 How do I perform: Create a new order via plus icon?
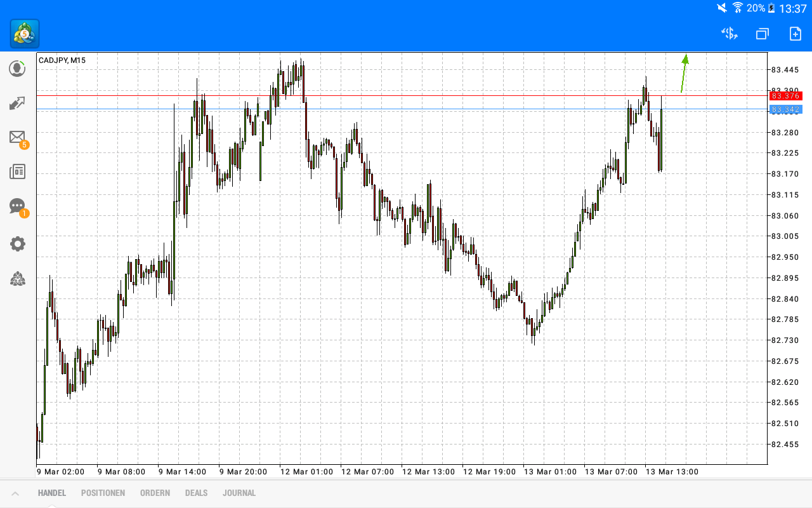[795, 34]
